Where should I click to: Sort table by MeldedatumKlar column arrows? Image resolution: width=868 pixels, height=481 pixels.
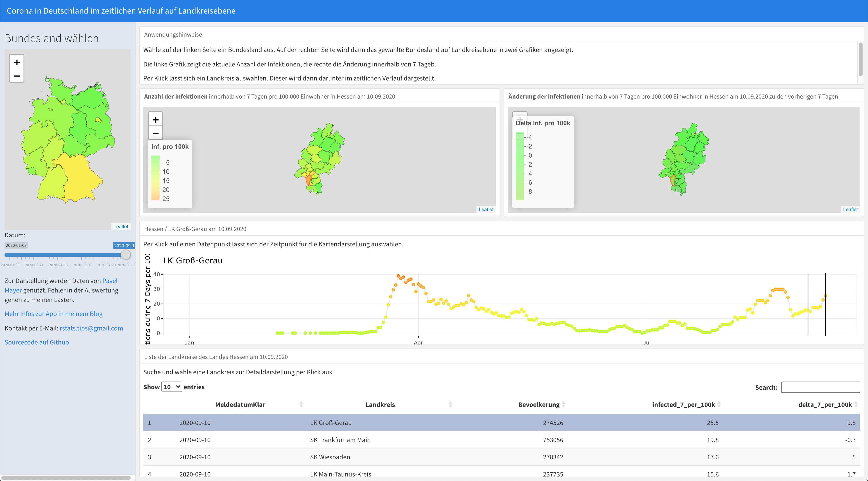(x=301, y=405)
